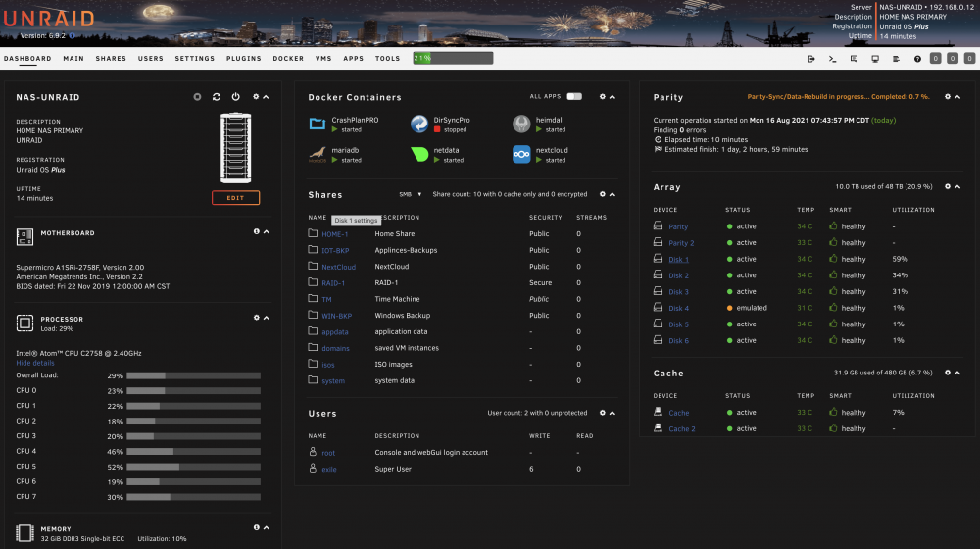The height and width of the screenshot is (549, 980).
Task: Switch to the SHARES tab
Action: (x=111, y=58)
